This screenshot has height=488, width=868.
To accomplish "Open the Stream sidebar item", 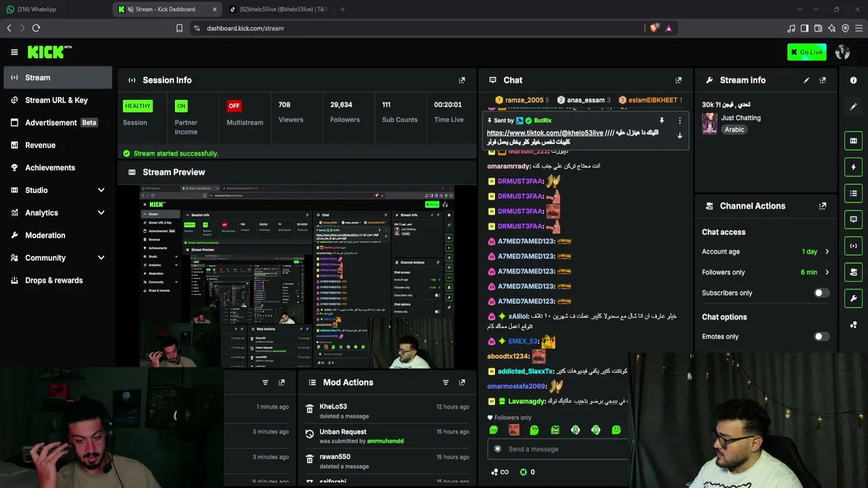I will 58,78.
